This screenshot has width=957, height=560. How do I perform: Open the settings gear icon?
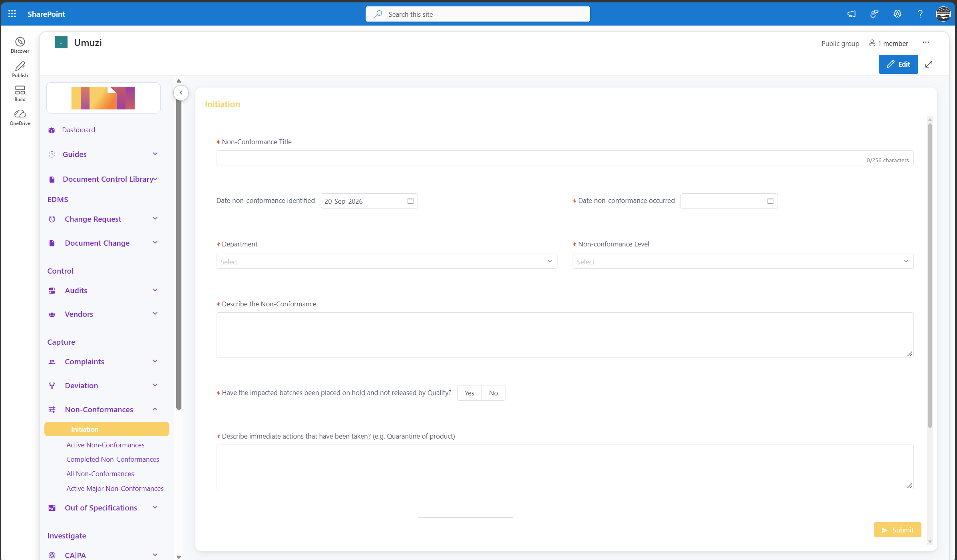(897, 14)
